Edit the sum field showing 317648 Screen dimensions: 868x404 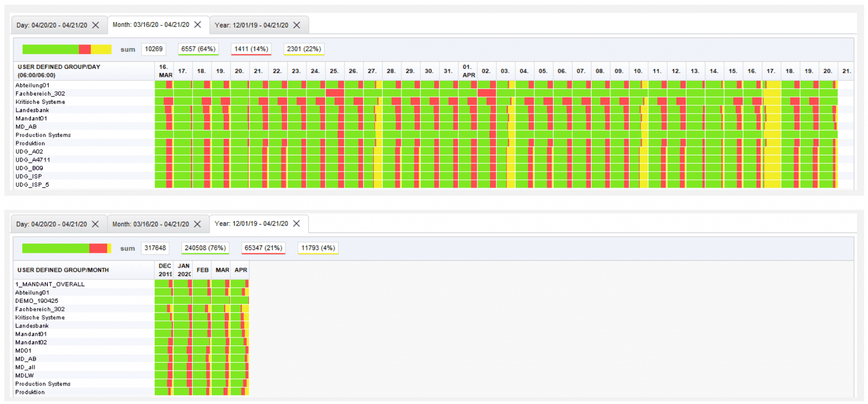155,248
